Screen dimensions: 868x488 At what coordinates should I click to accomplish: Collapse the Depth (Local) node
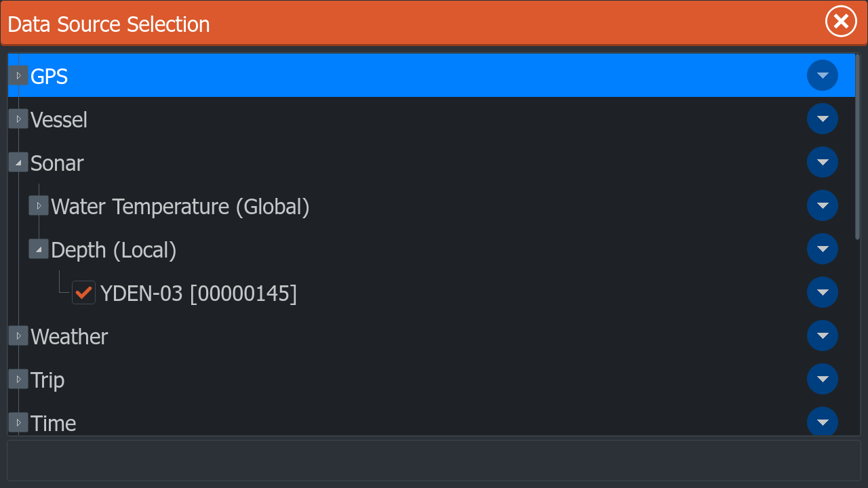click(39, 249)
